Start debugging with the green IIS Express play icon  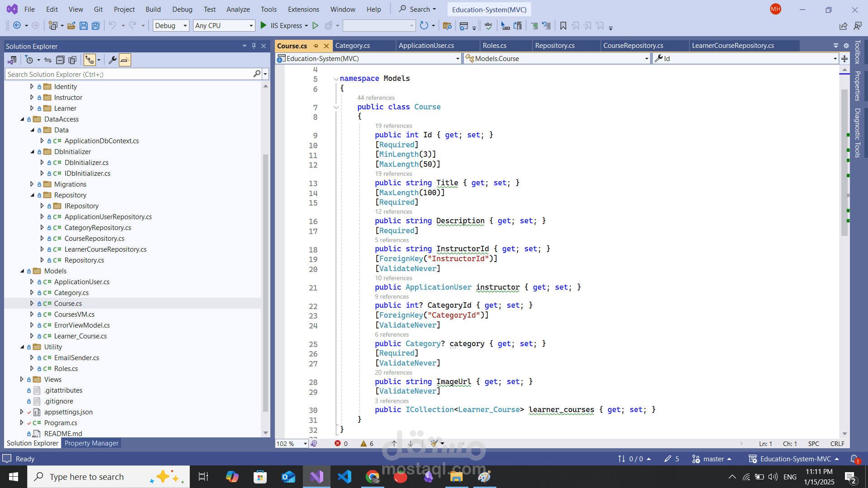click(x=264, y=26)
